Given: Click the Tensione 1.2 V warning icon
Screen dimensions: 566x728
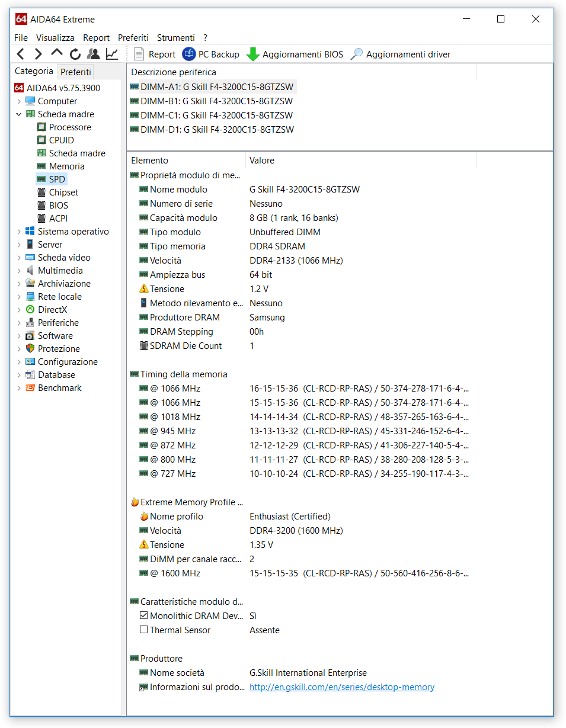Looking at the screenshot, I should click(144, 289).
